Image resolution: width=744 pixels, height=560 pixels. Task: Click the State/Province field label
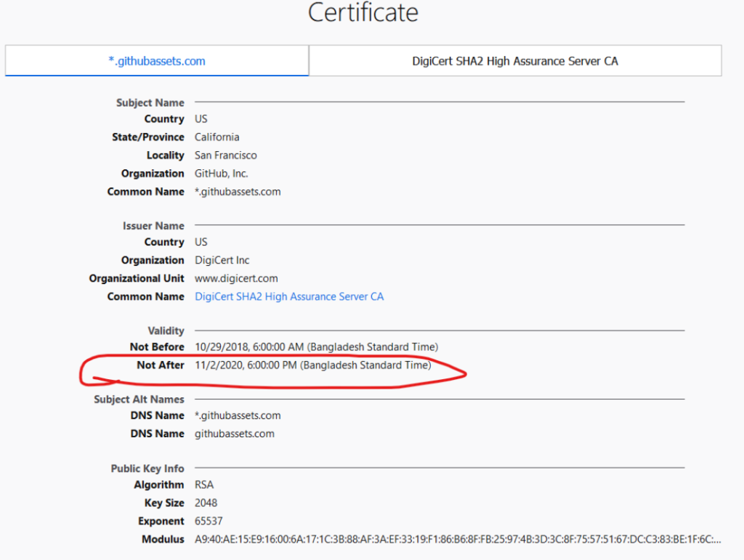point(148,137)
